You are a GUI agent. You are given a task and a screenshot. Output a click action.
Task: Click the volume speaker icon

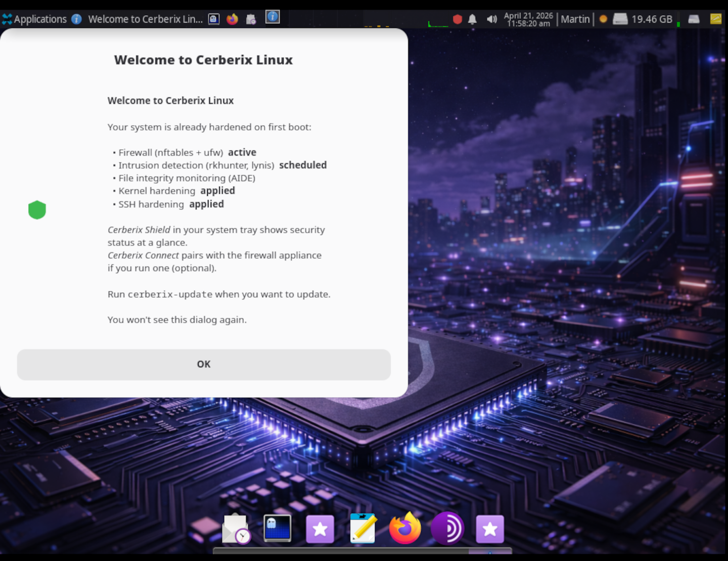(x=491, y=19)
